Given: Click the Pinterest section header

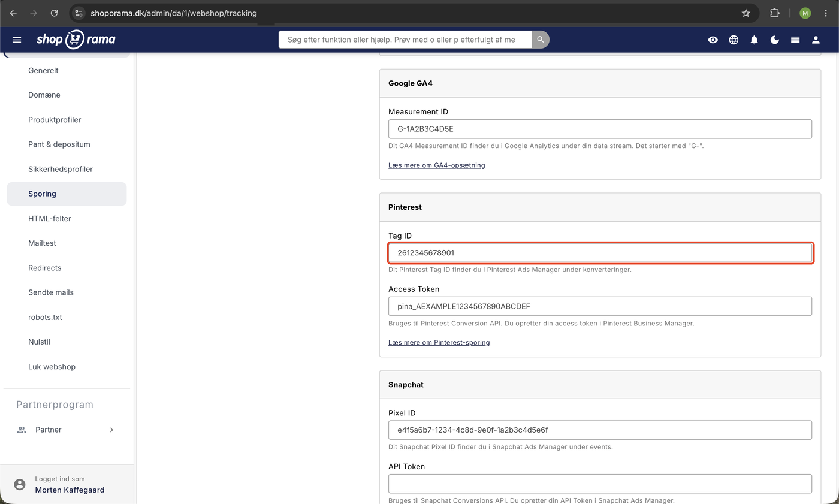Looking at the screenshot, I should point(600,207).
